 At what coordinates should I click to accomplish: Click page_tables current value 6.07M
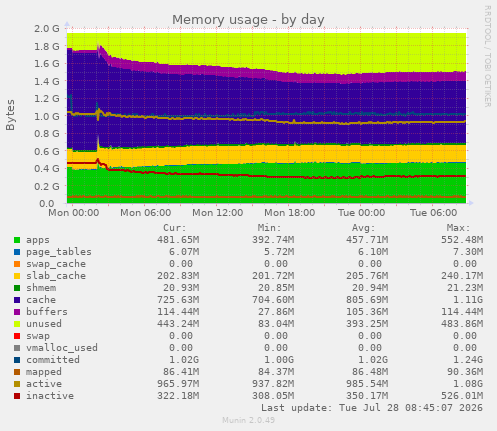(x=184, y=252)
